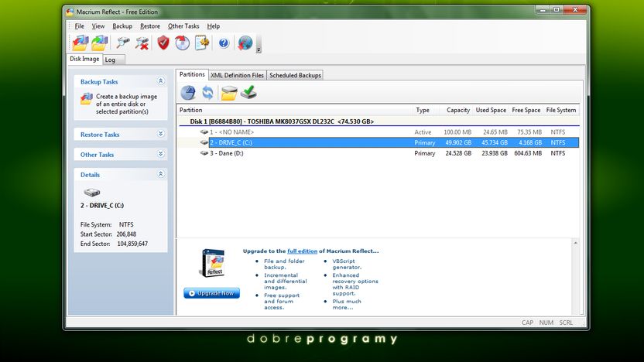The image size is (644, 362).
Task: Click the drive icon in Details panel
Action: coord(92,192)
